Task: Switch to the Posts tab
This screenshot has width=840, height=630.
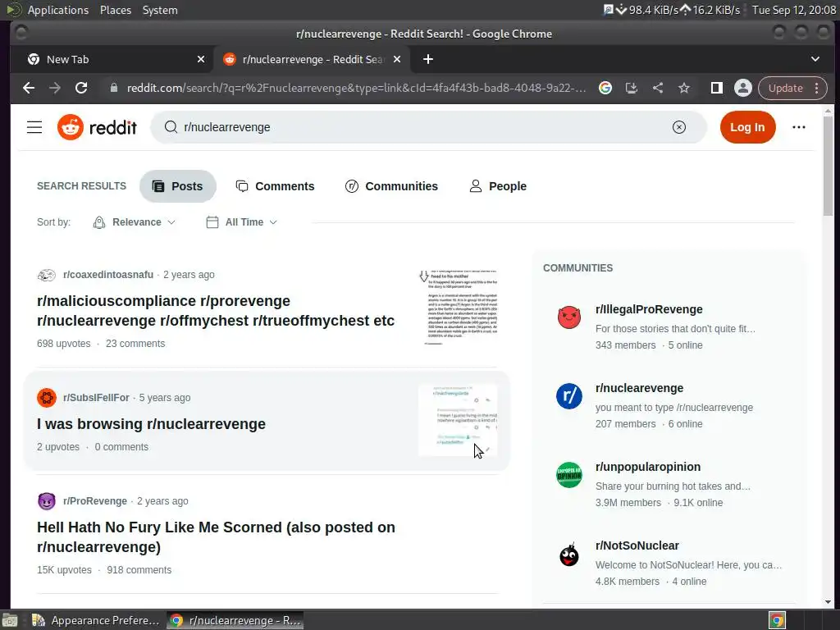Action: [x=178, y=186]
